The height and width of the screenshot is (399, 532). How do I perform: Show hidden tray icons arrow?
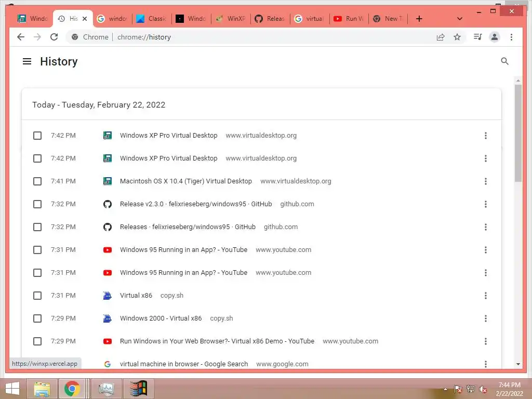445,389
